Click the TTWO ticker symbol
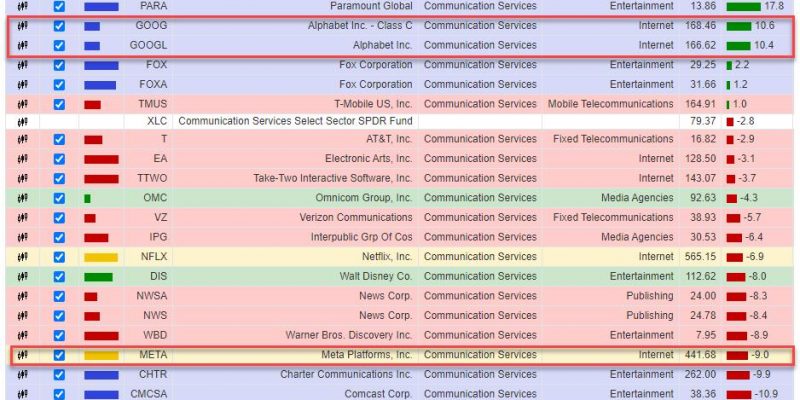This screenshot has width=800, height=400. (x=152, y=179)
